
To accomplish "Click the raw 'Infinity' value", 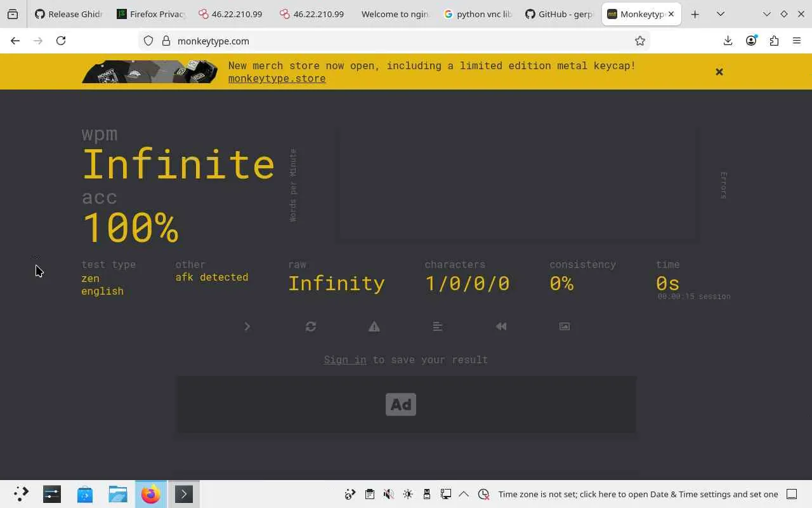I will (336, 283).
